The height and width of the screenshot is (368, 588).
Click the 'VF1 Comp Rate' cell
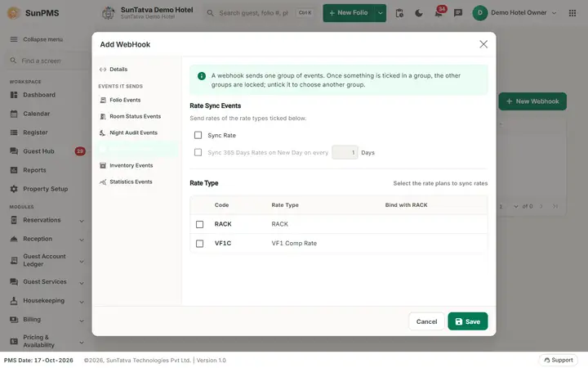pos(294,244)
